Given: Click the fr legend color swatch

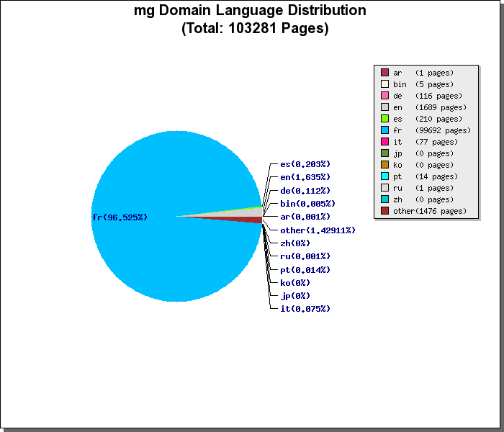Looking at the screenshot, I should pos(384,130).
